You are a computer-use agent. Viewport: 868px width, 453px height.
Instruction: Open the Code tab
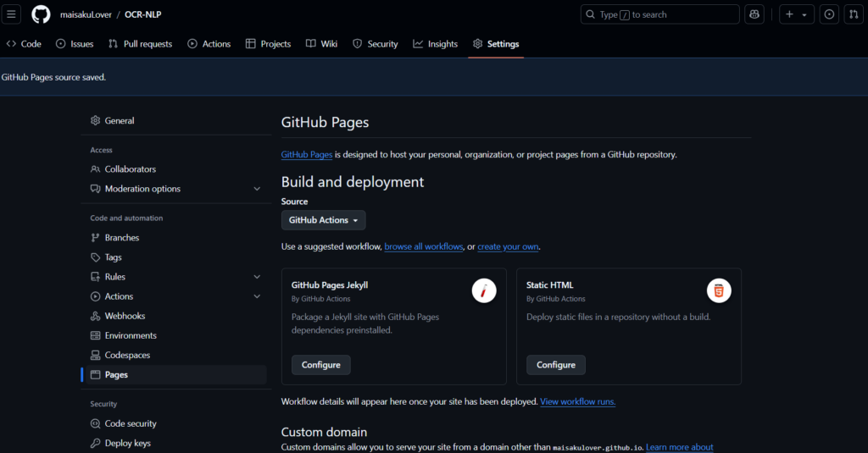(x=24, y=44)
